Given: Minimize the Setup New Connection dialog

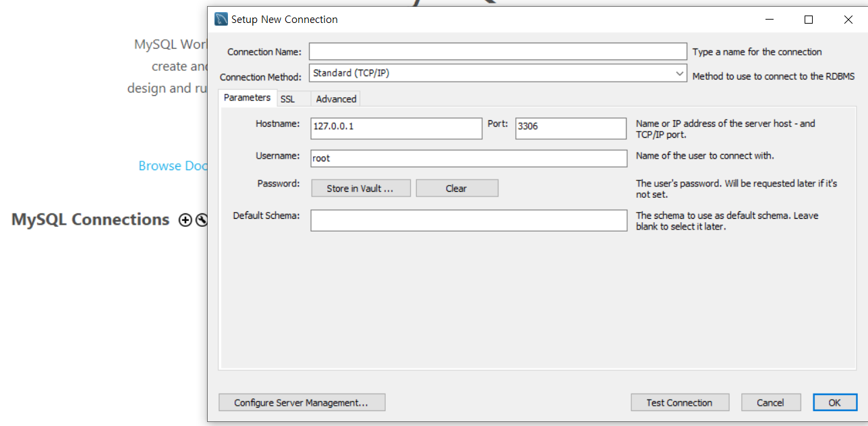Looking at the screenshot, I should click(x=769, y=20).
